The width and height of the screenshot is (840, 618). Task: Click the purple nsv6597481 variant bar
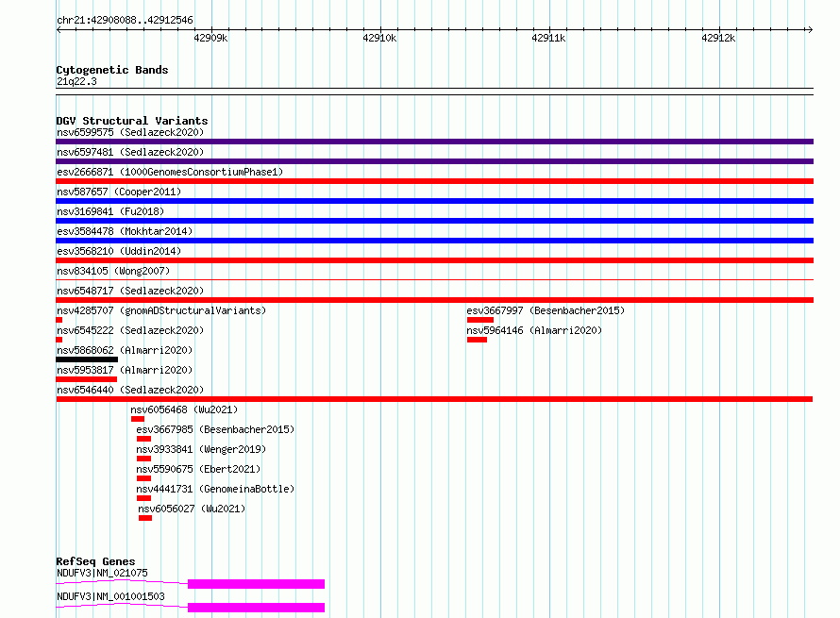coord(434,161)
